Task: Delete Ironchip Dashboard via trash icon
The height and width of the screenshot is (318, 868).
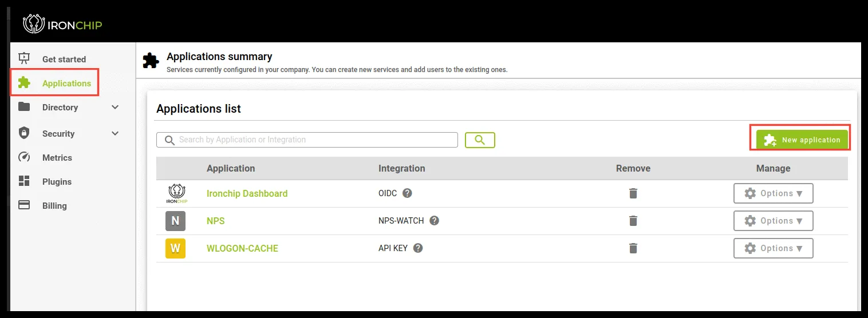Action: point(633,193)
